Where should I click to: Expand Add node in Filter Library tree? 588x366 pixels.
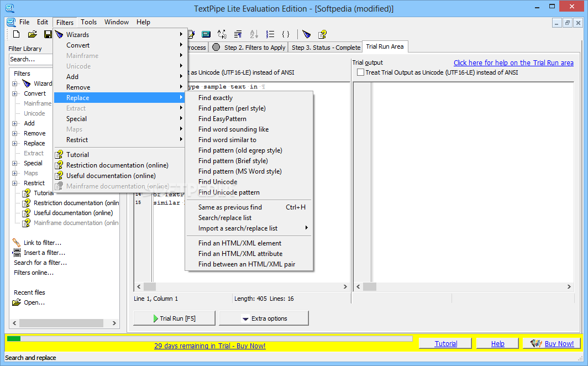click(x=14, y=123)
